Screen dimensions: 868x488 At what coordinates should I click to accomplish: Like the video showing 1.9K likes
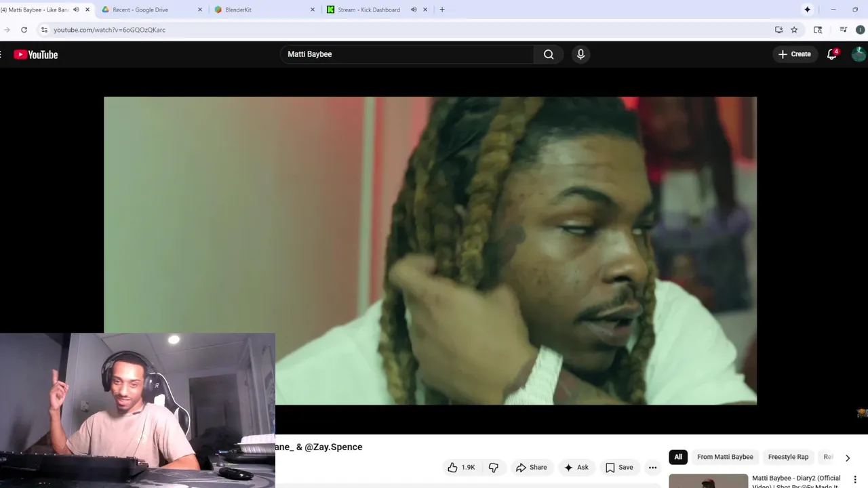pyautogui.click(x=461, y=467)
